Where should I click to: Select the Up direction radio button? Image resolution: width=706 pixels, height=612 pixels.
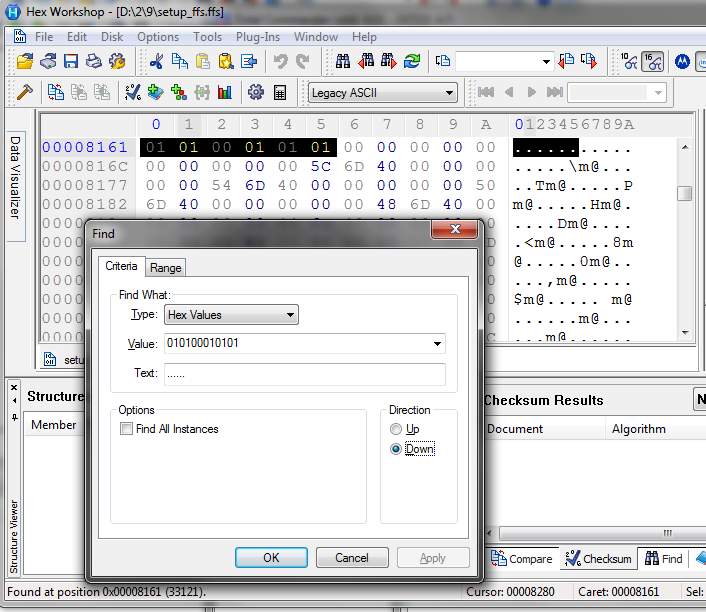pos(396,429)
